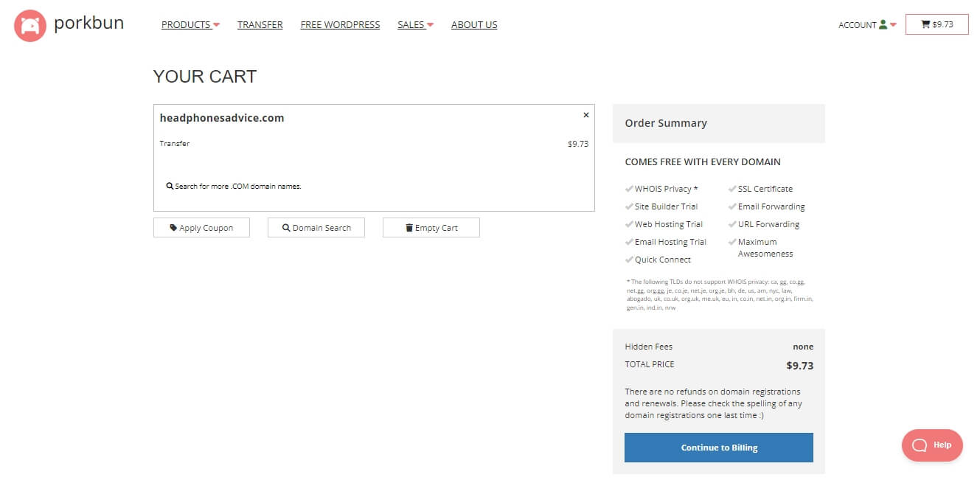Open the Help chat bubble
Viewport: 980px width, 483px height.
(932, 445)
